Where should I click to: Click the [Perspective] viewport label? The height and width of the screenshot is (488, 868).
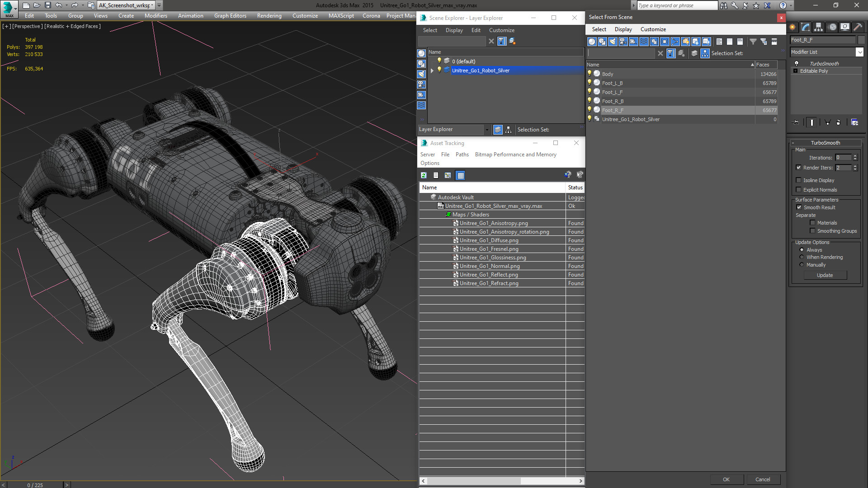click(x=28, y=26)
